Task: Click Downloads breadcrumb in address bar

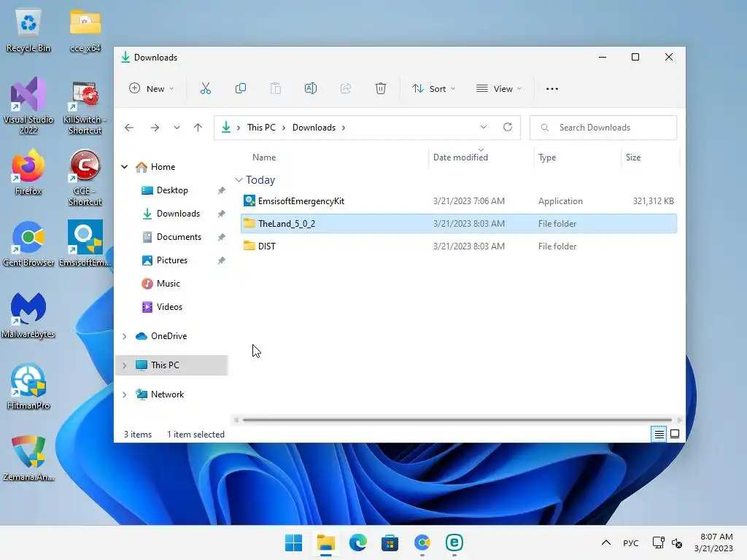Action: tap(314, 128)
